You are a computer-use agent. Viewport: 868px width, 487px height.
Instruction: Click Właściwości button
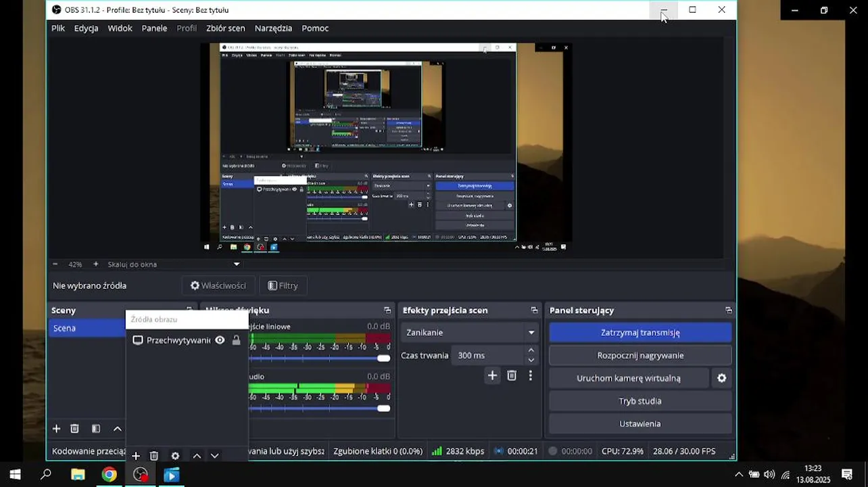tap(218, 285)
